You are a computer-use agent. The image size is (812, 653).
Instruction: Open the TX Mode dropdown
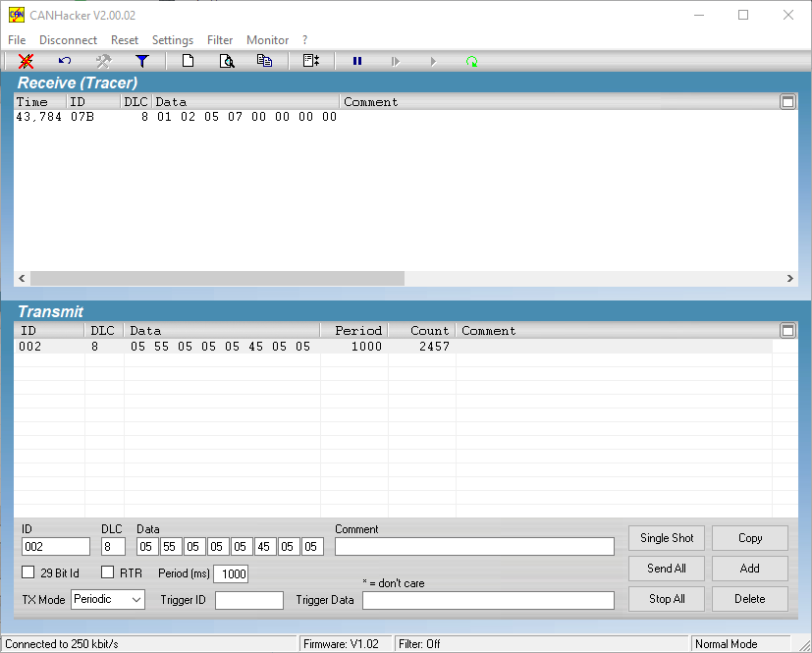(107, 599)
